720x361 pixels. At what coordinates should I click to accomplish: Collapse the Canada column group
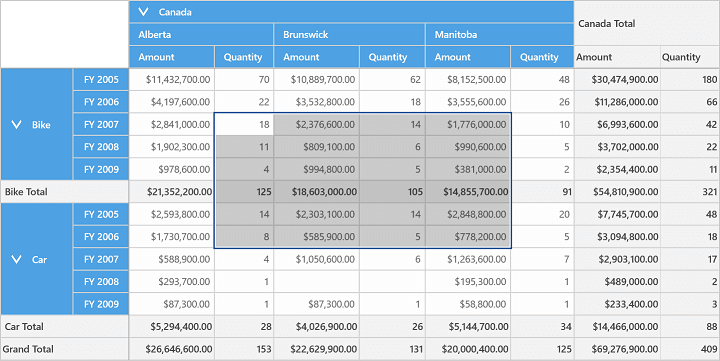(x=143, y=12)
